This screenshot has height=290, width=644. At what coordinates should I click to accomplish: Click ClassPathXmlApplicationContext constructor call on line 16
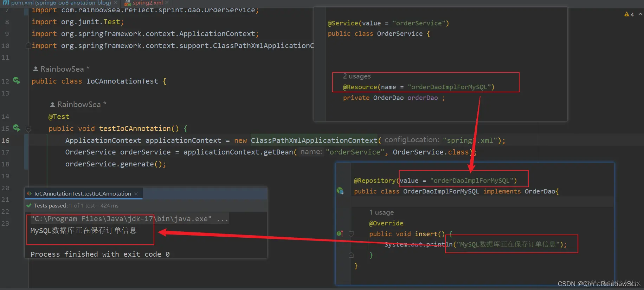pyautogui.click(x=314, y=140)
